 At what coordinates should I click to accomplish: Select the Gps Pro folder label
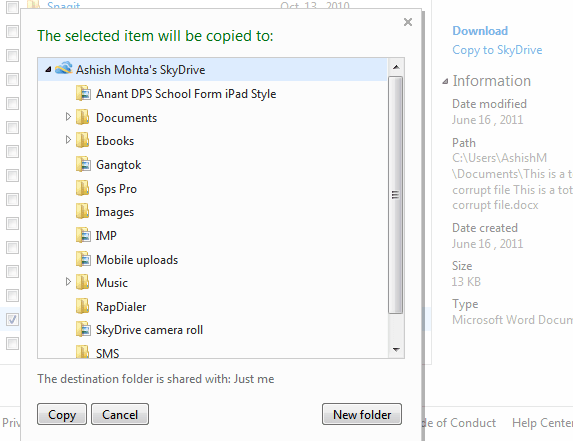[116, 189]
